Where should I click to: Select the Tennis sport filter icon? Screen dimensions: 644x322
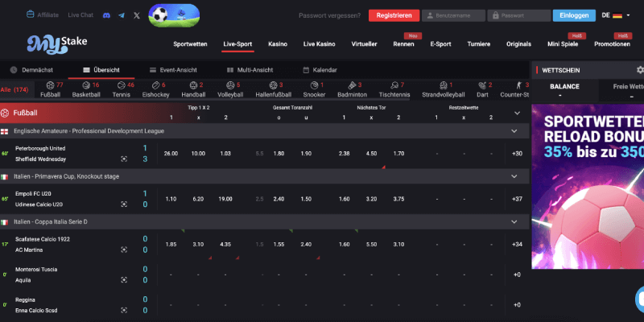(x=121, y=85)
